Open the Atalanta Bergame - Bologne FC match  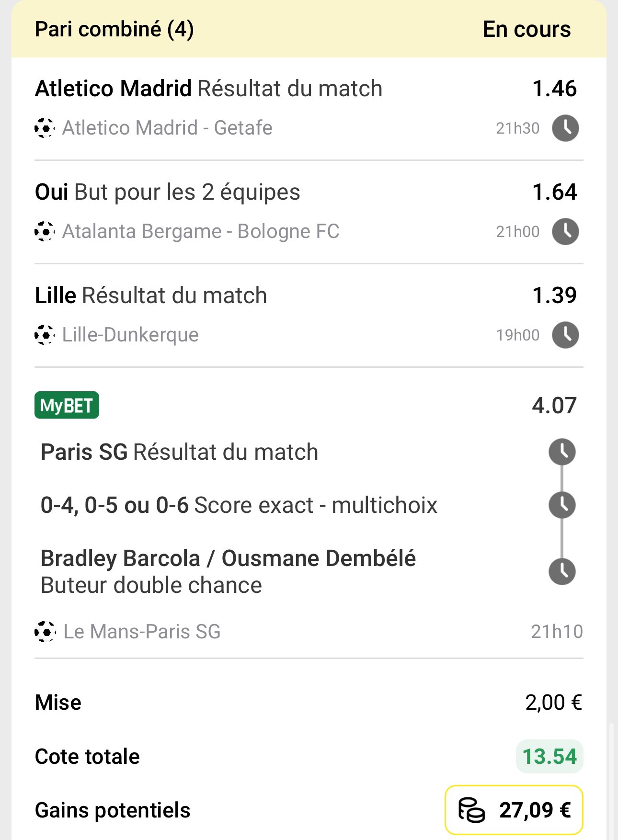click(x=201, y=231)
